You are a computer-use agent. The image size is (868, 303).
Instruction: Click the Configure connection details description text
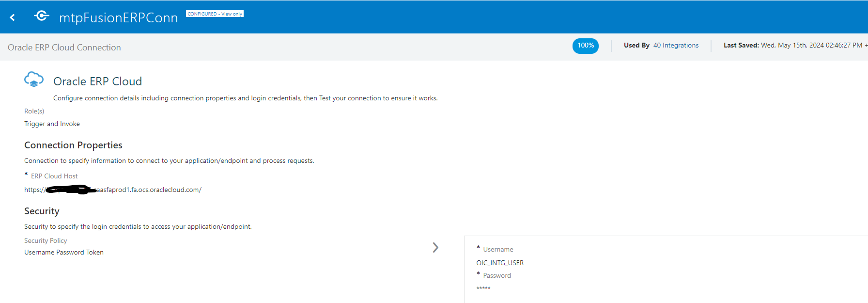coord(246,98)
